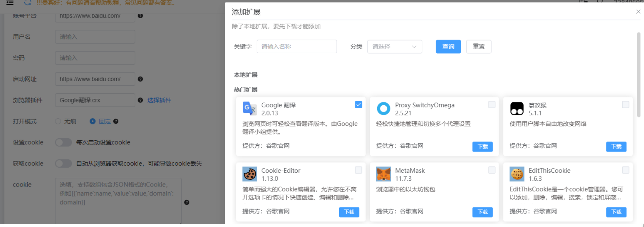
Task: Click help icon next to 启动网址 field
Action: (x=140, y=79)
